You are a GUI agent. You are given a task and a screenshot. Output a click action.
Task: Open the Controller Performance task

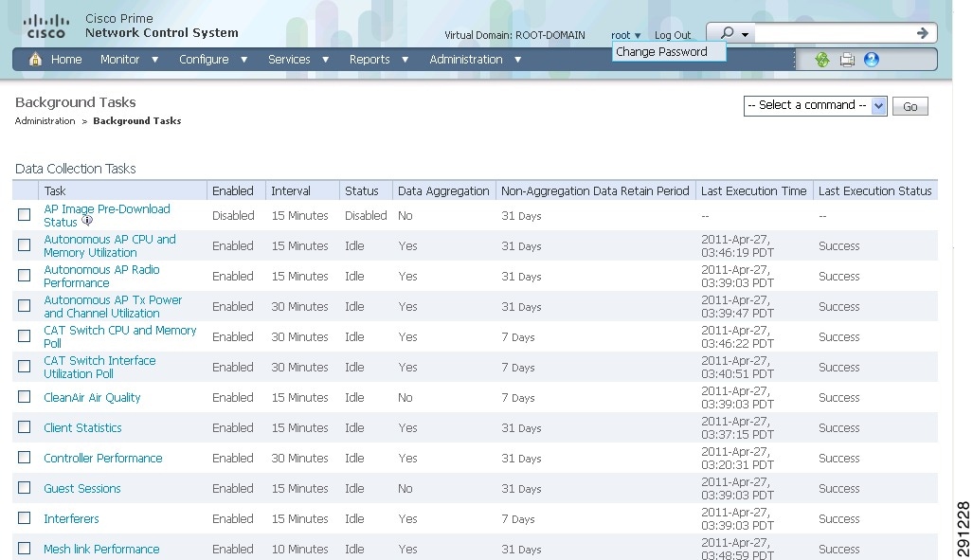coord(103,459)
